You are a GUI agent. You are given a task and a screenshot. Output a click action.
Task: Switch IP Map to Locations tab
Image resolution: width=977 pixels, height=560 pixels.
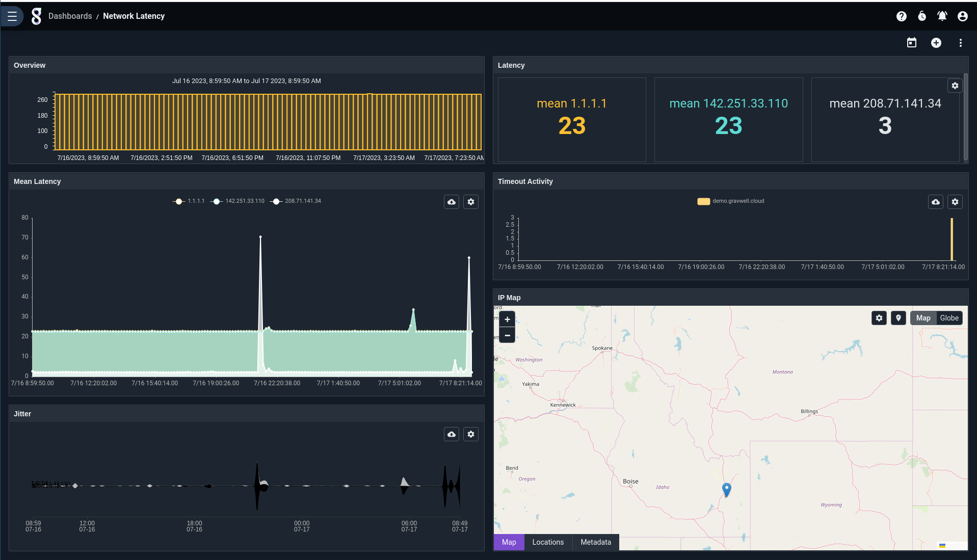click(x=548, y=542)
